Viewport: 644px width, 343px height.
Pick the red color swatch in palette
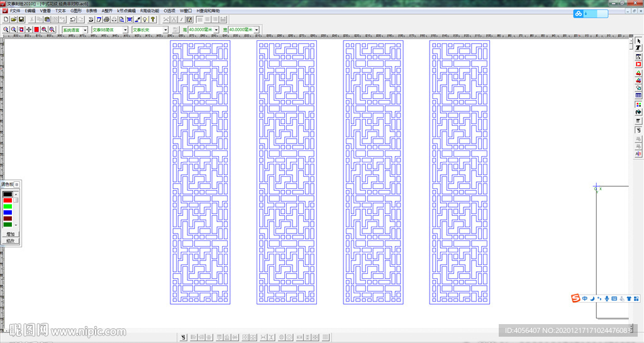coord(8,200)
